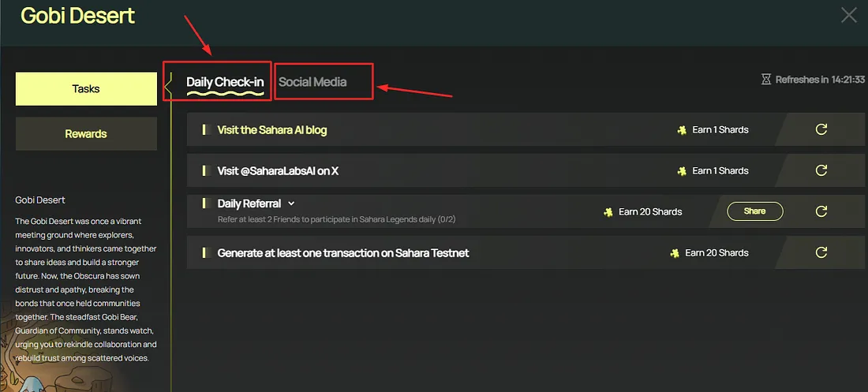Refresh the Sahara Testnet transaction task
This screenshot has height=392, width=868.
[821, 252]
